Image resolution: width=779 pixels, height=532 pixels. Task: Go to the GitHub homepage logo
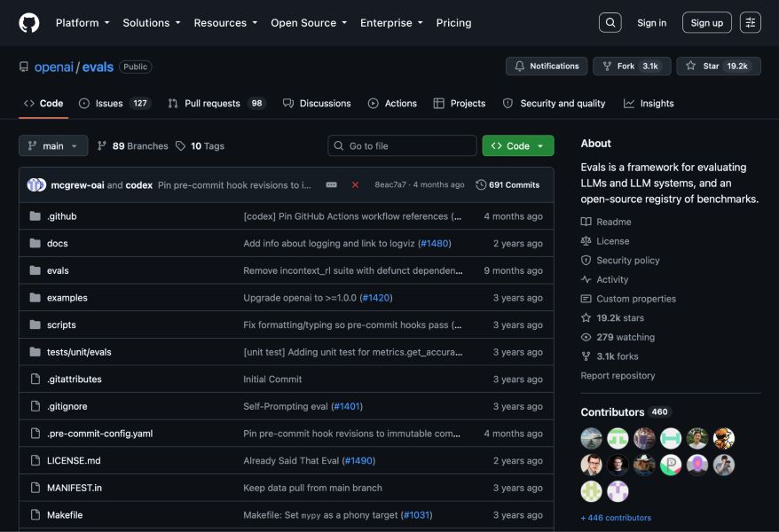28,23
